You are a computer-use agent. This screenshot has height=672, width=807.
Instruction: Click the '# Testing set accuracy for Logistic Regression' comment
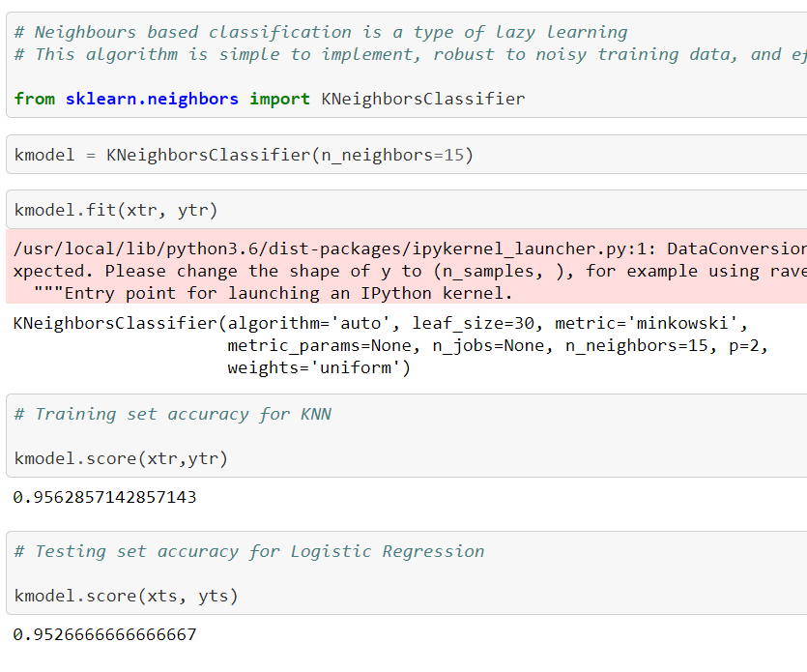(x=249, y=551)
